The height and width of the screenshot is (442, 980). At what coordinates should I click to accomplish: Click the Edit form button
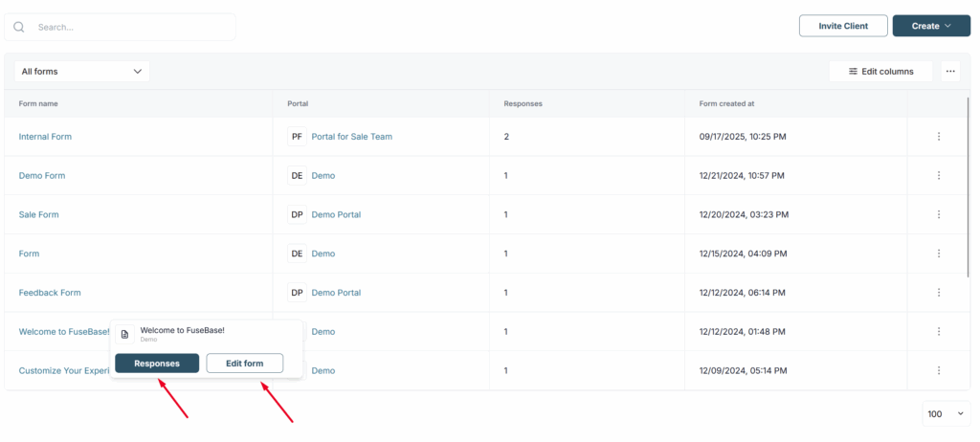245,364
